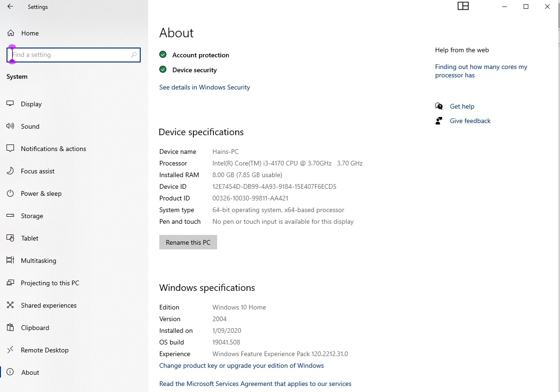
Task: Click the Windows Feature Experience Pack value
Action: click(280, 354)
